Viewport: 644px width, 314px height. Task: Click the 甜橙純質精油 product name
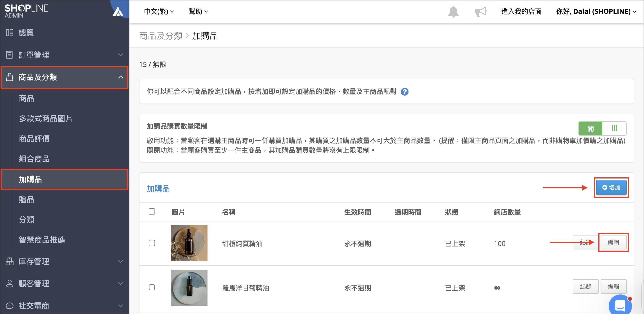click(242, 243)
